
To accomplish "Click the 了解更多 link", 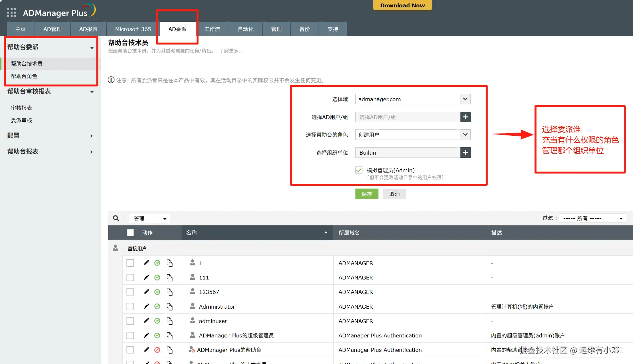I will (231, 51).
